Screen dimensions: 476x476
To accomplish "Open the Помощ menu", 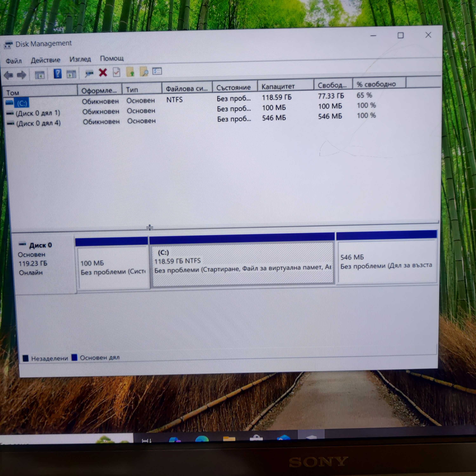I will click(x=112, y=59).
